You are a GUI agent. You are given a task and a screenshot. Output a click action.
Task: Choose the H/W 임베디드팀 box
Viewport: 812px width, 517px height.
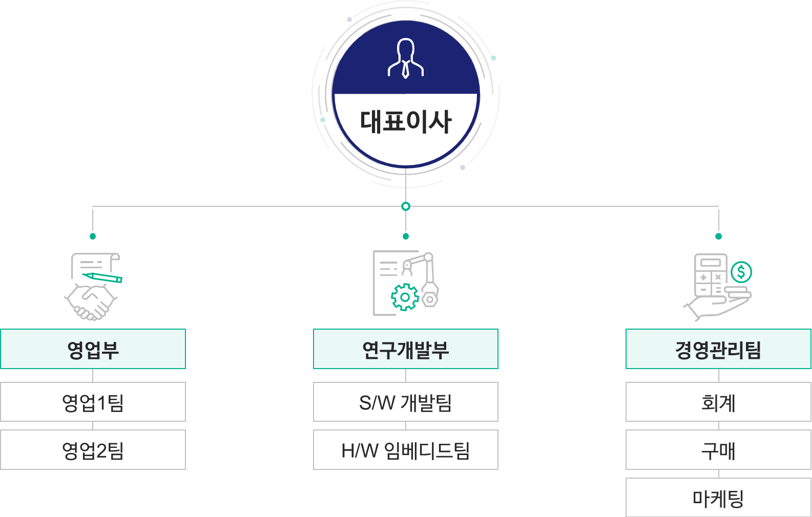406,450
